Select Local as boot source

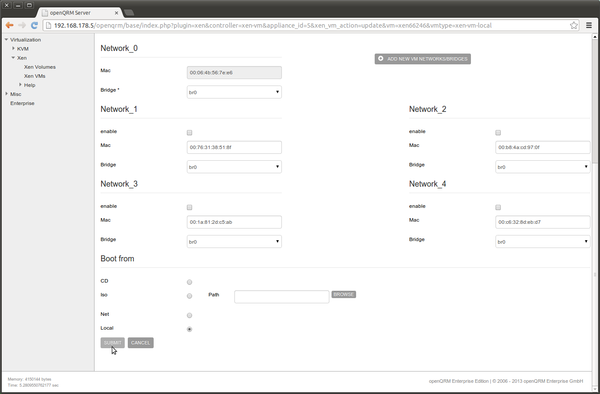(x=189, y=329)
